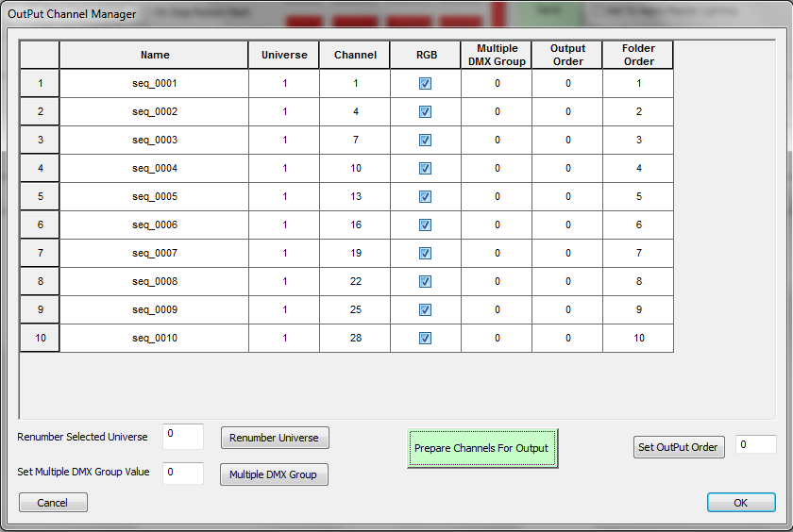Cancel the Output Channel Manager dialog

pos(53,503)
